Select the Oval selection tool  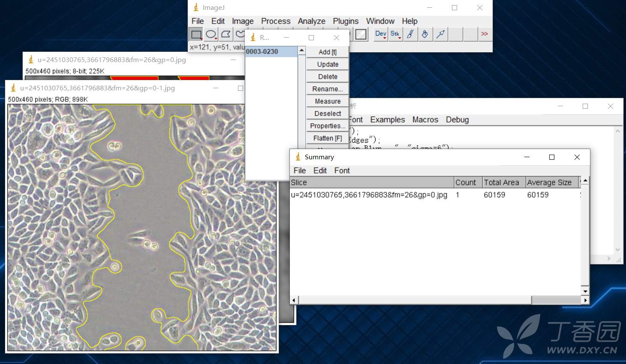pos(211,34)
